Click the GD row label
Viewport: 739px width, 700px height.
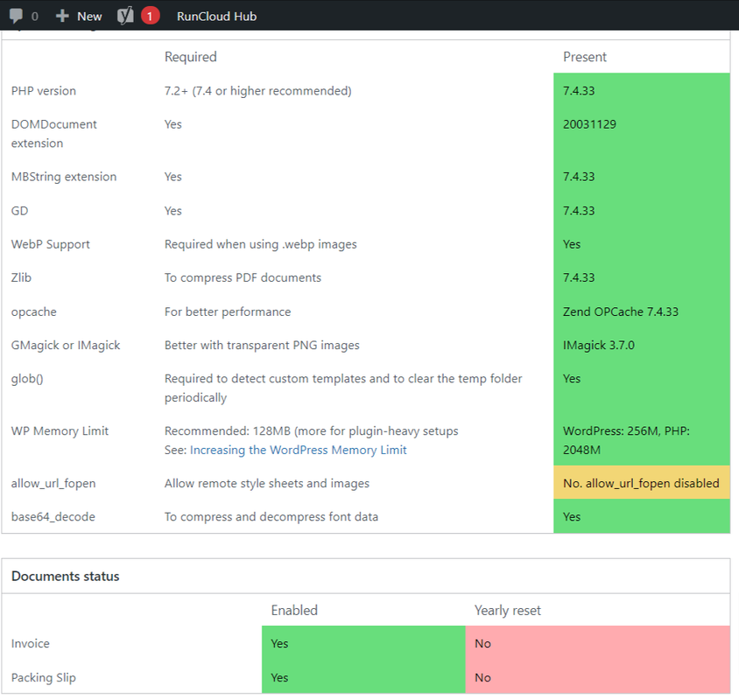click(x=20, y=211)
